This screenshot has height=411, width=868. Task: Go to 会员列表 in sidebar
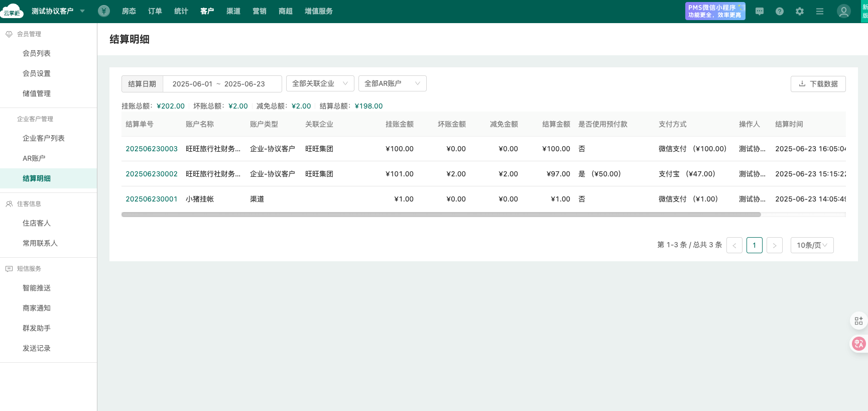click(x=37, y=53)
